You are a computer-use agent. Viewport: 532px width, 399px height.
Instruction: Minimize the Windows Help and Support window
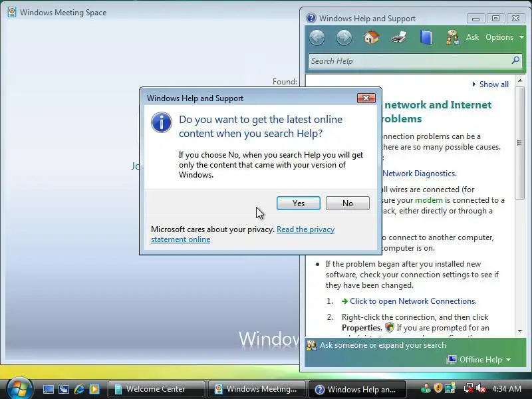point(475,19)
